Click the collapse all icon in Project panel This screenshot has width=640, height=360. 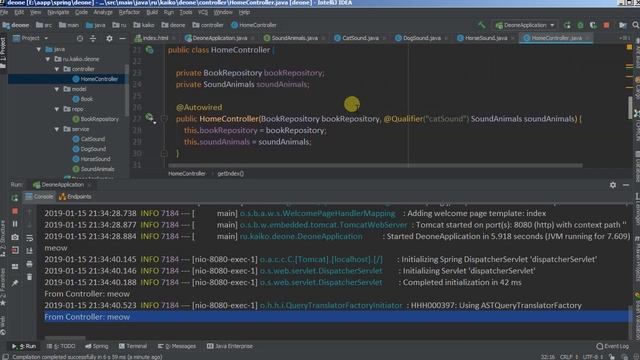(x=93, y=38)
